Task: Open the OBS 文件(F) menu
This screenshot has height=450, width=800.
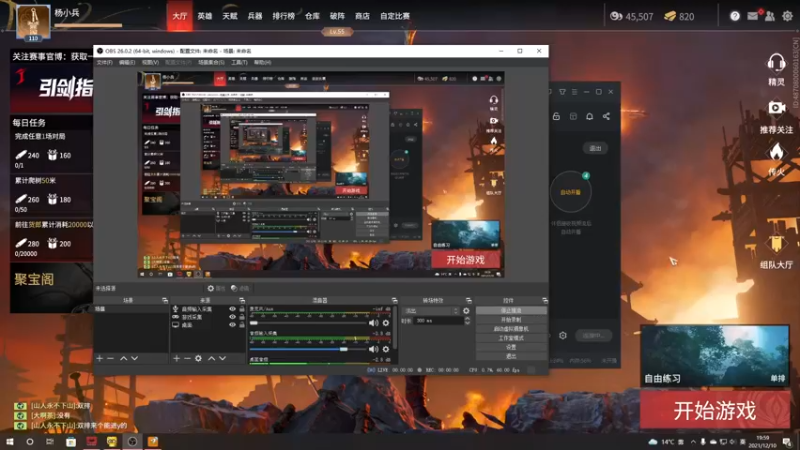Action: [x=105, y=62]
